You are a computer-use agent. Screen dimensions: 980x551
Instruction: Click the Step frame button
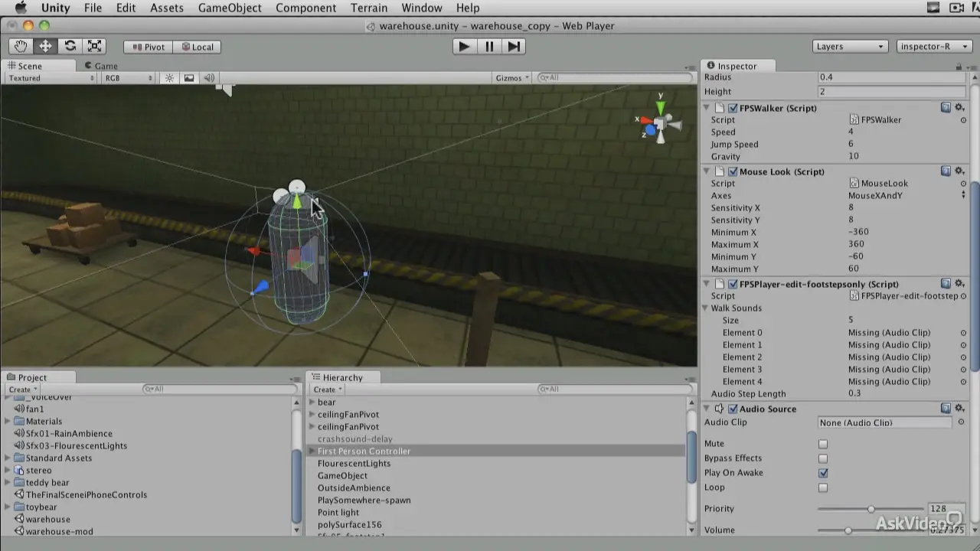coord(514,47)
